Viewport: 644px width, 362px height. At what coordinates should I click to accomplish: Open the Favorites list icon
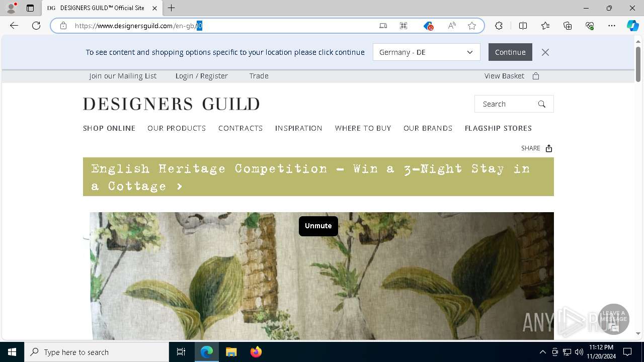tap(545, 26)
